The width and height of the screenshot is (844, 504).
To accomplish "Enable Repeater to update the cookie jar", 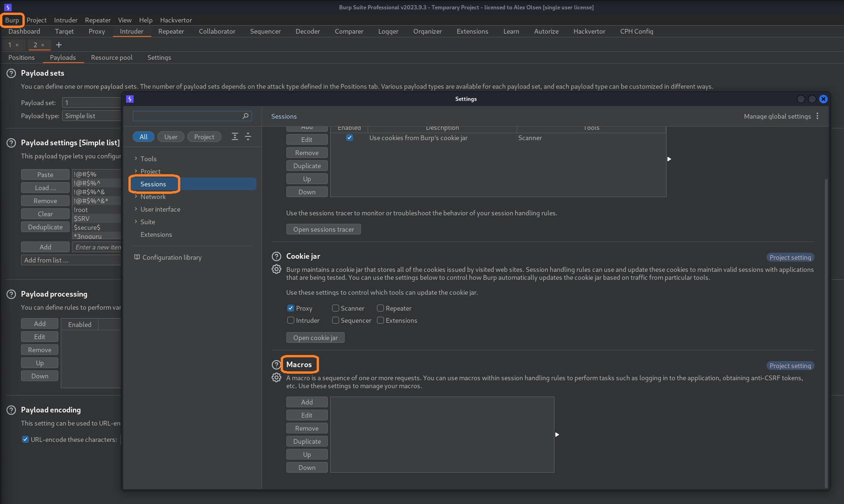I will 380,308.
